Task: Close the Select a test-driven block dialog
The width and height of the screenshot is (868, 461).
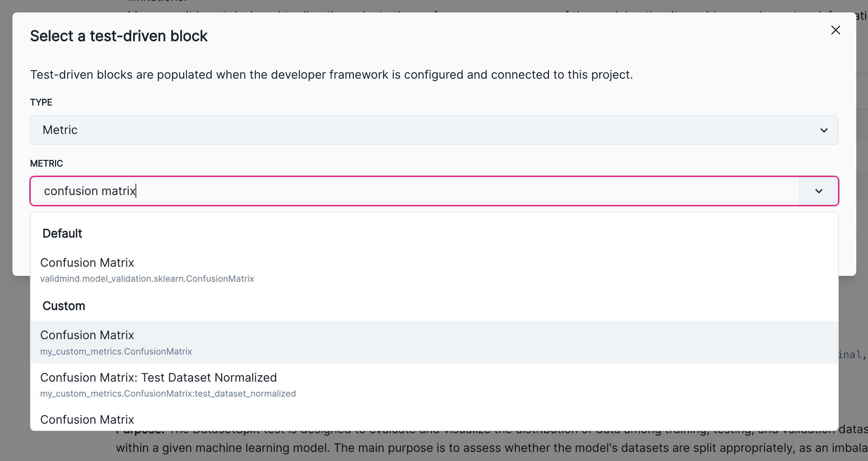Action: tap(836, 30)
